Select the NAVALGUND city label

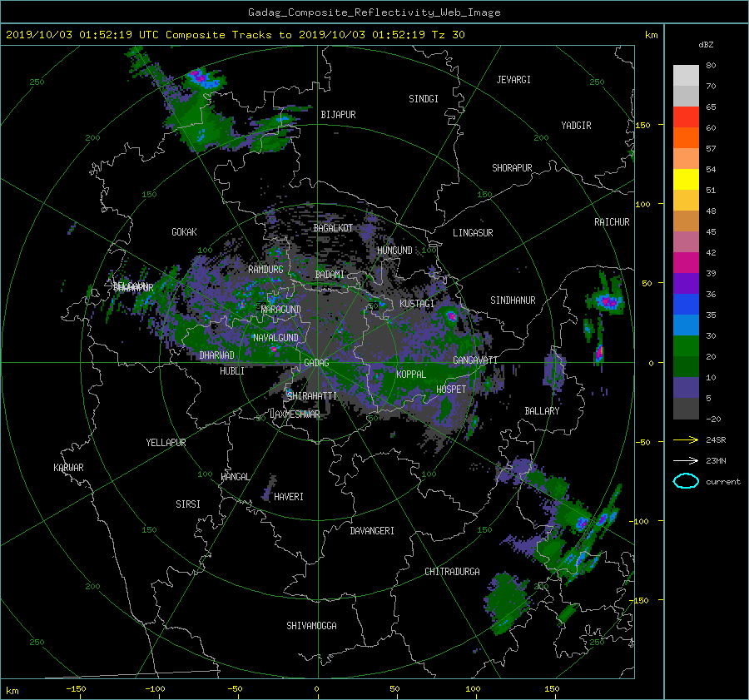[275, 338]
